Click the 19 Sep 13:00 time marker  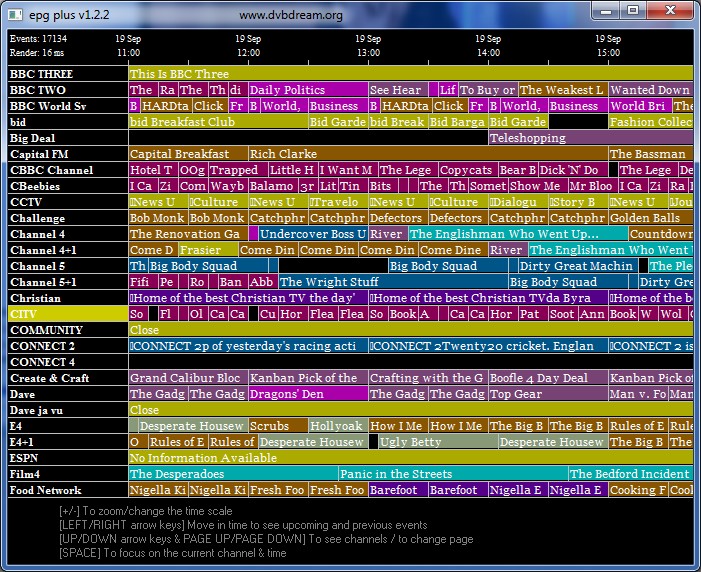coord(368,46)
